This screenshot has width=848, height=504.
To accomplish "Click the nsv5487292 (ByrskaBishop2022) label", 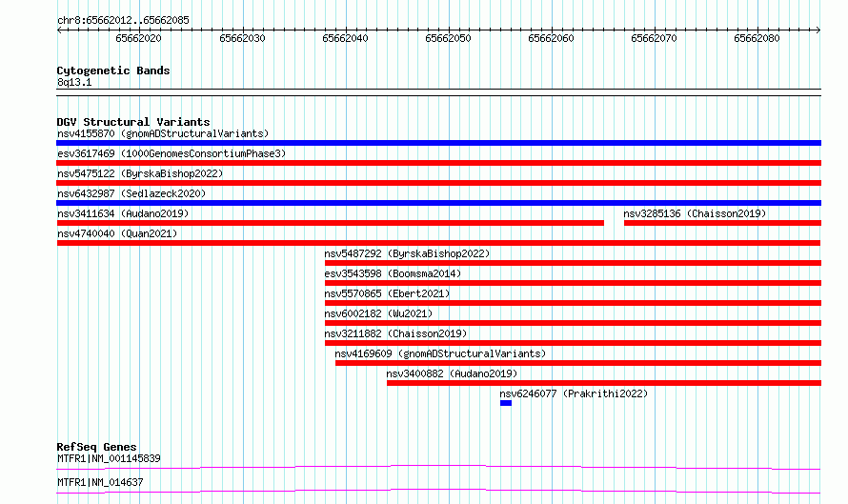I will pos(407,253).
